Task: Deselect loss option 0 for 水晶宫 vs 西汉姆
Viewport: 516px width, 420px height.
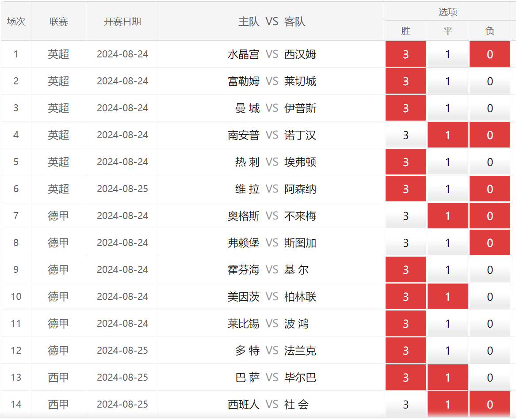Action: coord(489,54)
